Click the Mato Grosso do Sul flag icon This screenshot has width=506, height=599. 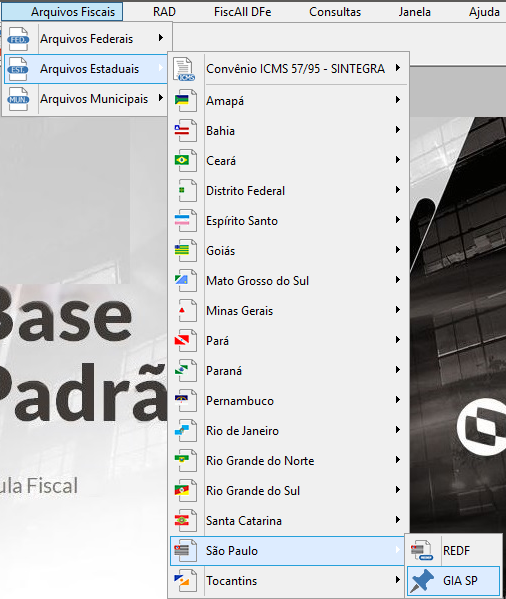(x=186, y=280)
